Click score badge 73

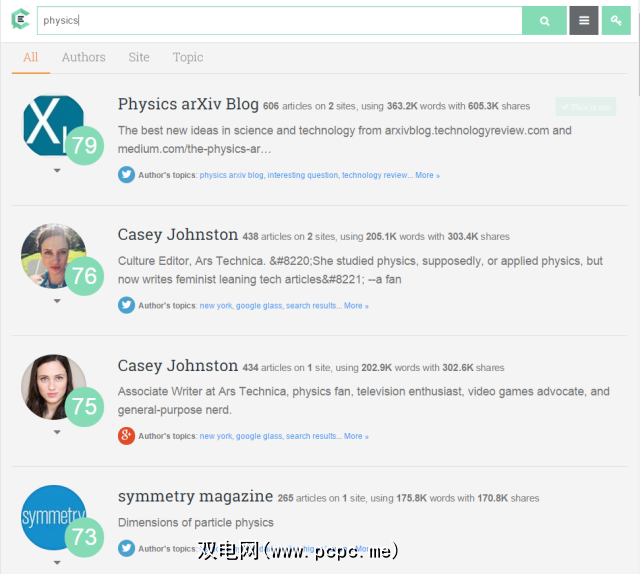click(x=84, y=537)
